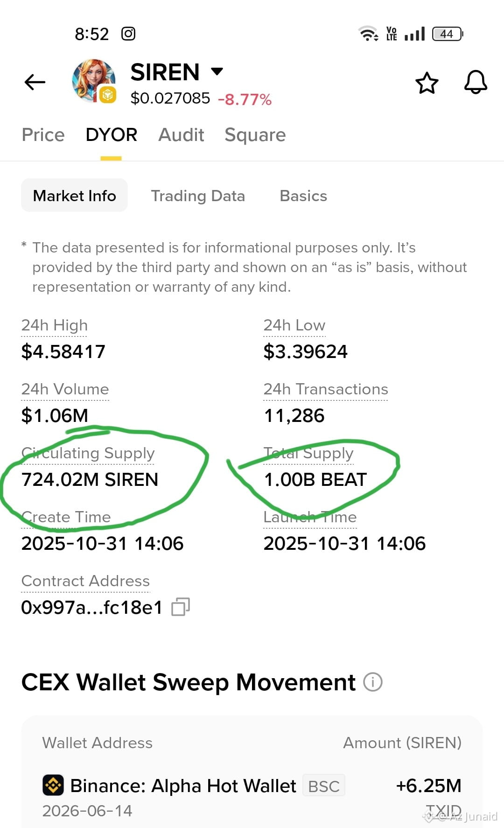This screenshot has width=504, height=828.
Task: Open CEX Wallet Sweep Movement info icon
Action: pyautogui.click(x=373, y=682)
